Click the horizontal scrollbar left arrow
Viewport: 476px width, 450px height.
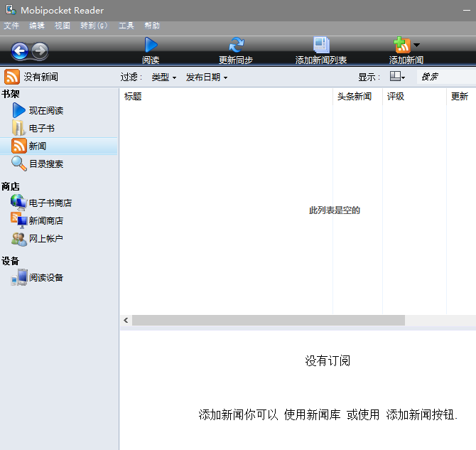pos(126,320)
